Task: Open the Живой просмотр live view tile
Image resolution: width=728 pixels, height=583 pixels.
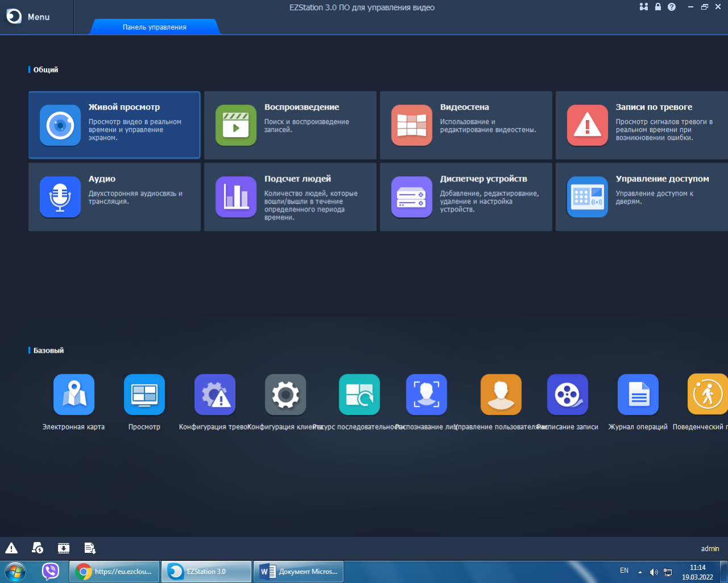Action: coord(114,125)
